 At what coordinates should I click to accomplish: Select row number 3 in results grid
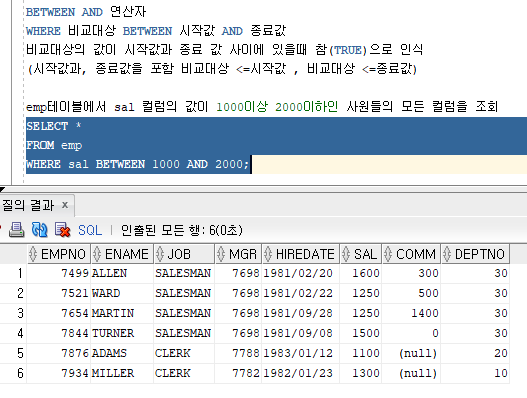click(13, 313)
